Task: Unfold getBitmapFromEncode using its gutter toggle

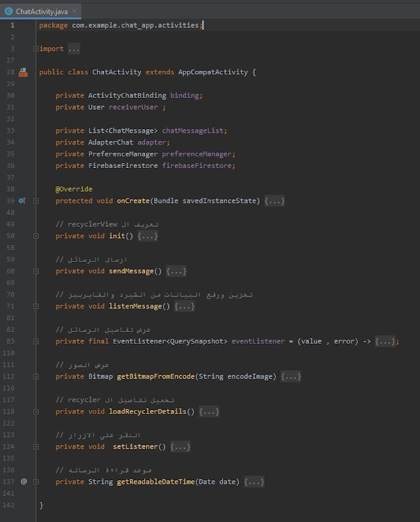Action: (x=35, y=376)
